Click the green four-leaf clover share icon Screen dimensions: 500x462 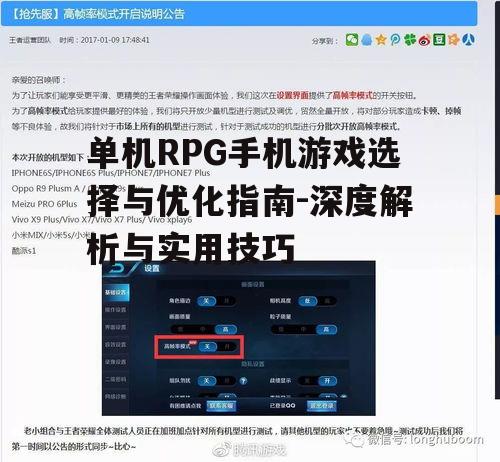pos(410,40)
